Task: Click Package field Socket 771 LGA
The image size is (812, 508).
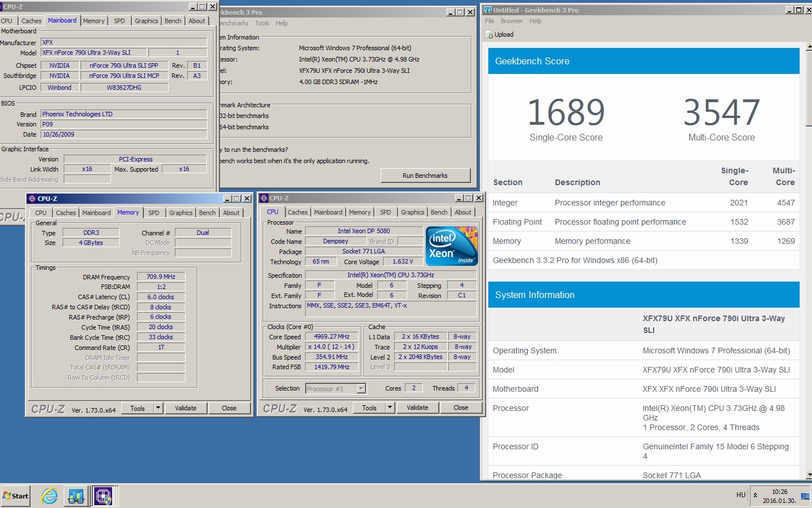Action: (364, 251)
